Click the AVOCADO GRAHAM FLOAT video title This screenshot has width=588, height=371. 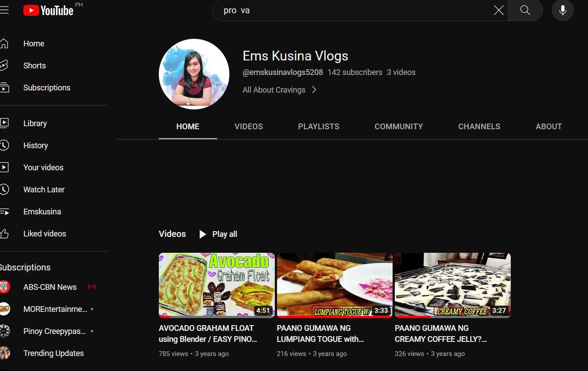[x=208, y=334]
